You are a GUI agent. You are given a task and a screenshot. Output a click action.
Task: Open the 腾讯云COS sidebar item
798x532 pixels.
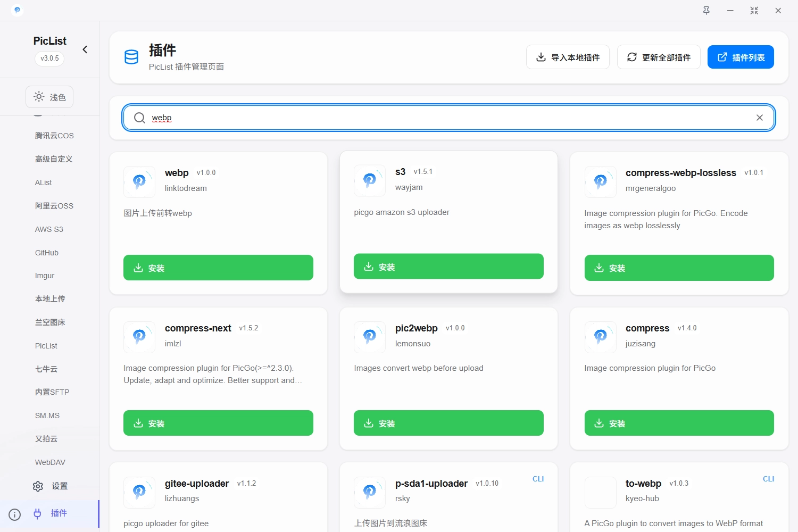(54, 136)
